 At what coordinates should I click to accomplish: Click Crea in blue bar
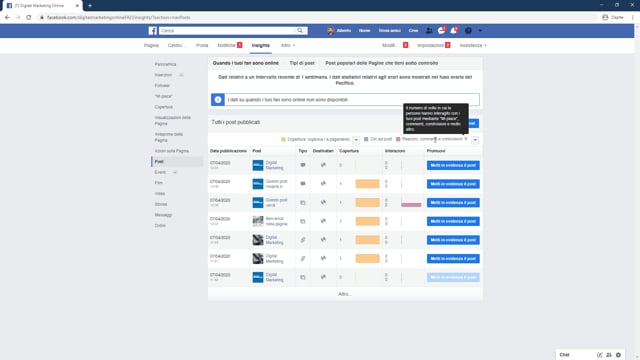click(413, 31)
